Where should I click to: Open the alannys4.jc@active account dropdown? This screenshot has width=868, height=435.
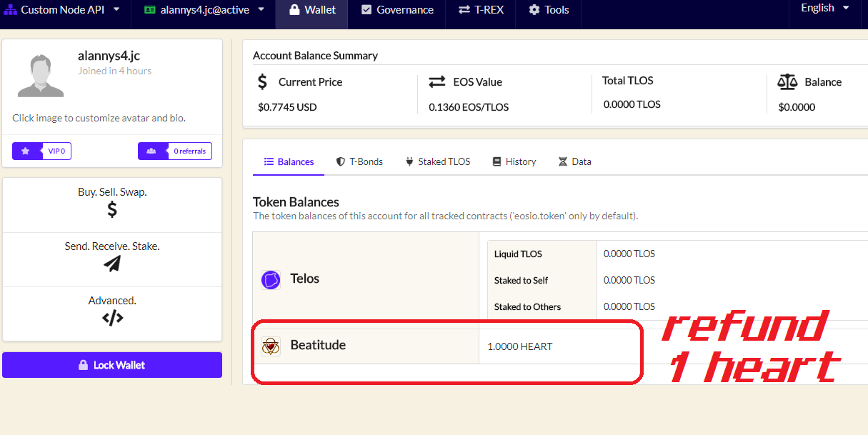coord(204,10)
